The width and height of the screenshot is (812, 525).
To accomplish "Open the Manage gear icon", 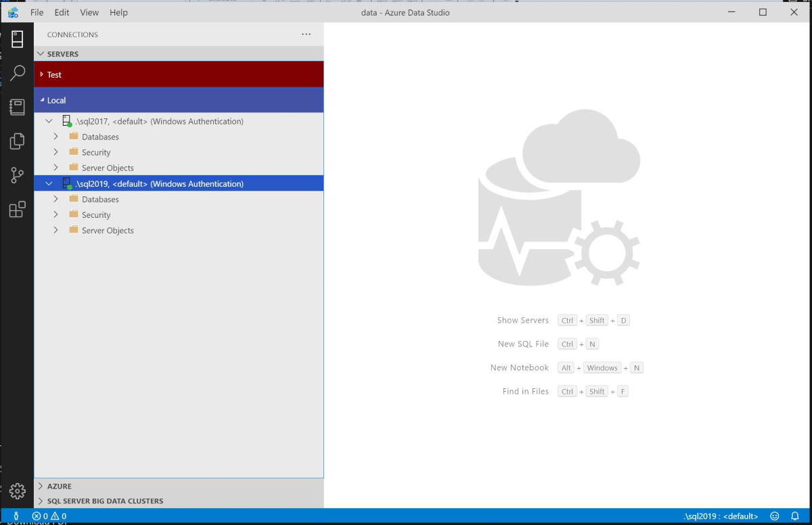I will (x=18, y=491).
